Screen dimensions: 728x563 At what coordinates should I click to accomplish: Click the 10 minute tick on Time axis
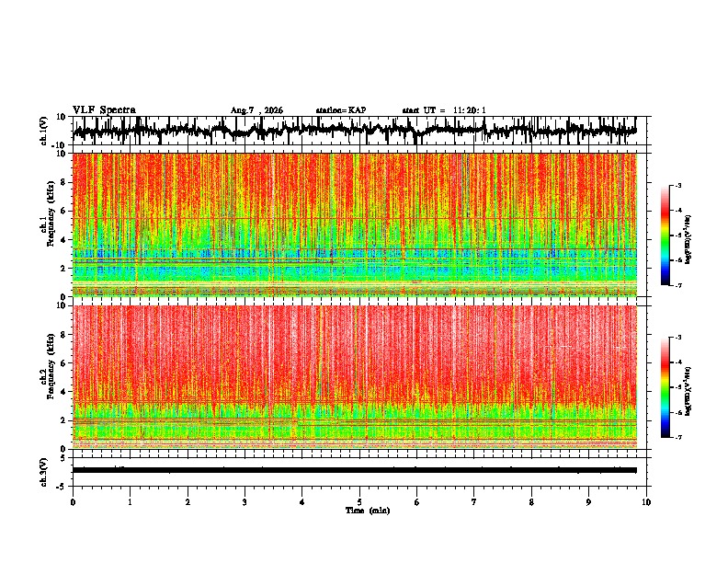click(646, 502)
